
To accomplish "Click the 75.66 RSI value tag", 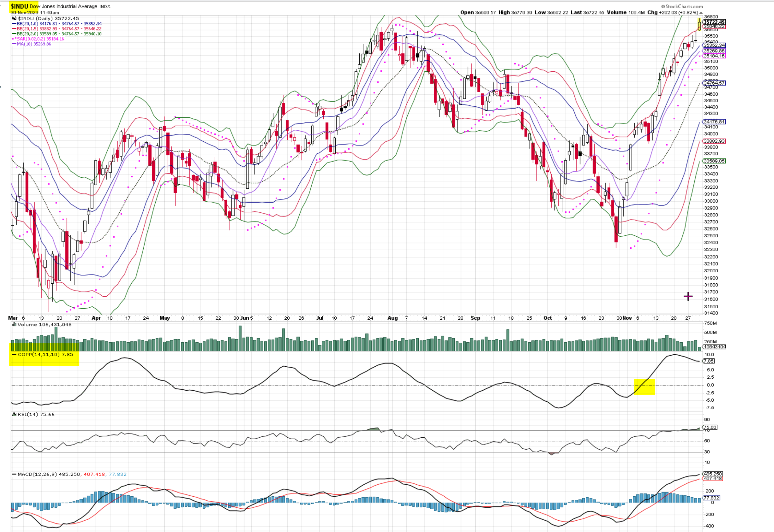I will pyautogui.click(x=710, y=427).
